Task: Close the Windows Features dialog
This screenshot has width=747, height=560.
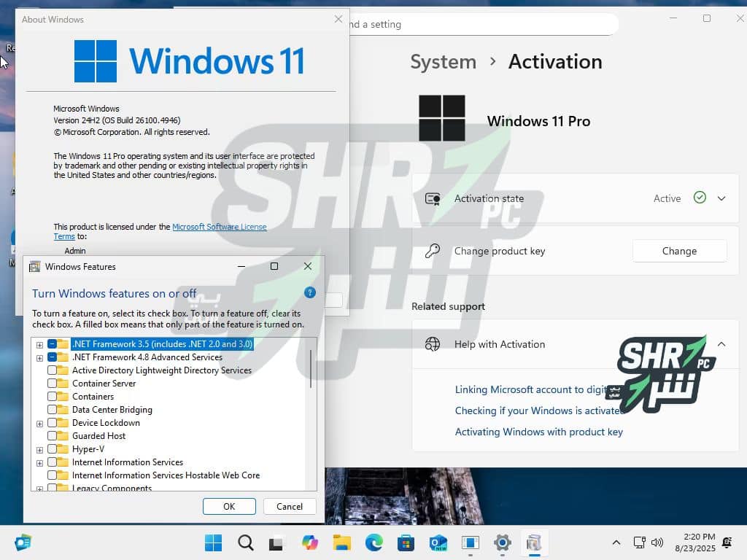Action: (x=308, y=266)
